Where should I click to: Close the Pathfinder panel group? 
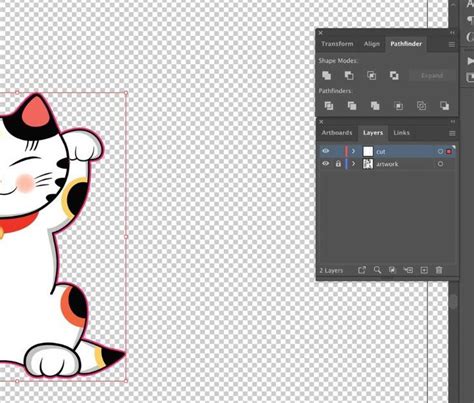[x=321, y=33]
